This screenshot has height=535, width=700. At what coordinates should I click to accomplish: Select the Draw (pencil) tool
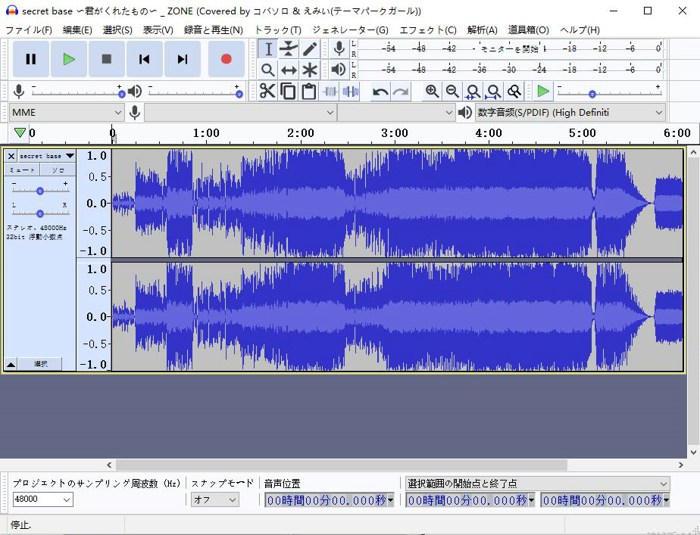click(309, 49)
